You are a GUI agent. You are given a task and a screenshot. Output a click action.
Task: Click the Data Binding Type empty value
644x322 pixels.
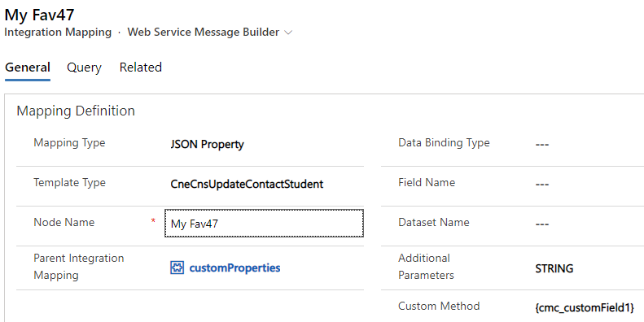click(542, 145)
